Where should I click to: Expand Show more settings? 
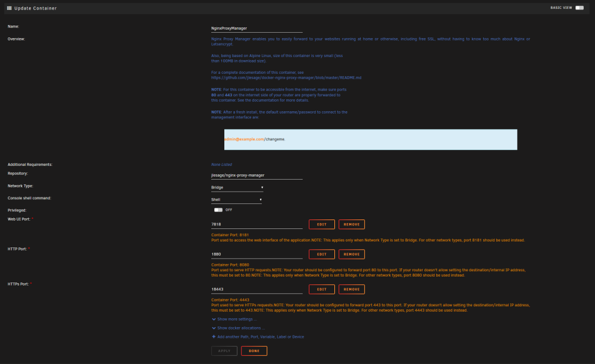[237, 319]
